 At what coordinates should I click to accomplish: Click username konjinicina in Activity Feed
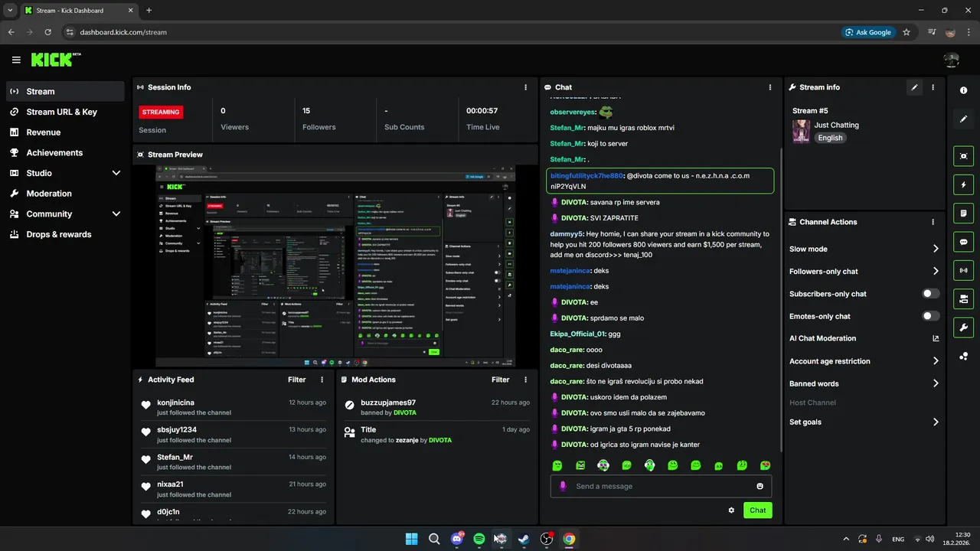tap(175, 403)
